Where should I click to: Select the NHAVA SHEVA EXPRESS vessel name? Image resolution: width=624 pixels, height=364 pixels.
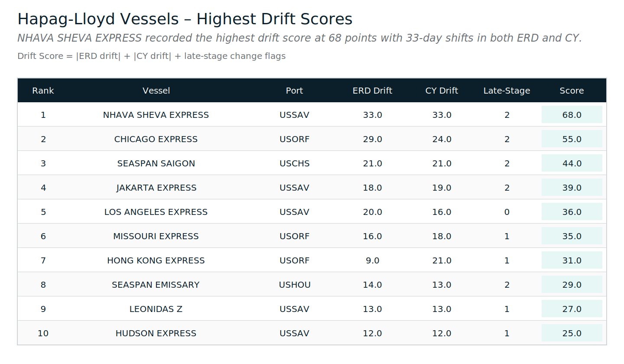(x=156, y=115)
